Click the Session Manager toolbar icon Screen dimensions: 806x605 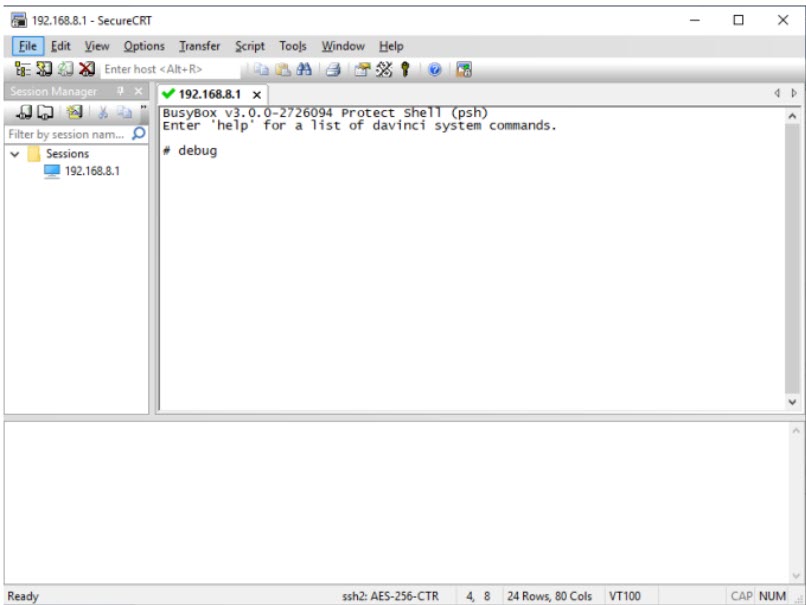pyautogui.click(x=22, y=69)
